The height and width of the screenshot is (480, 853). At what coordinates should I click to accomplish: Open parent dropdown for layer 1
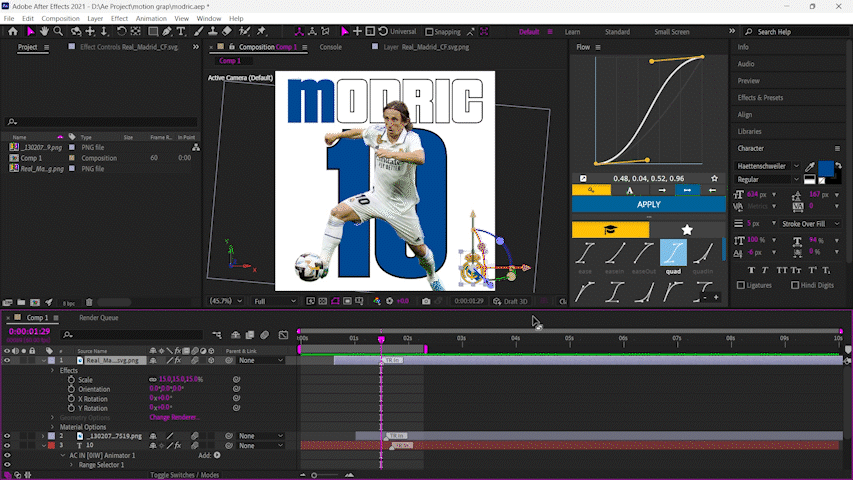coord(261,360)
